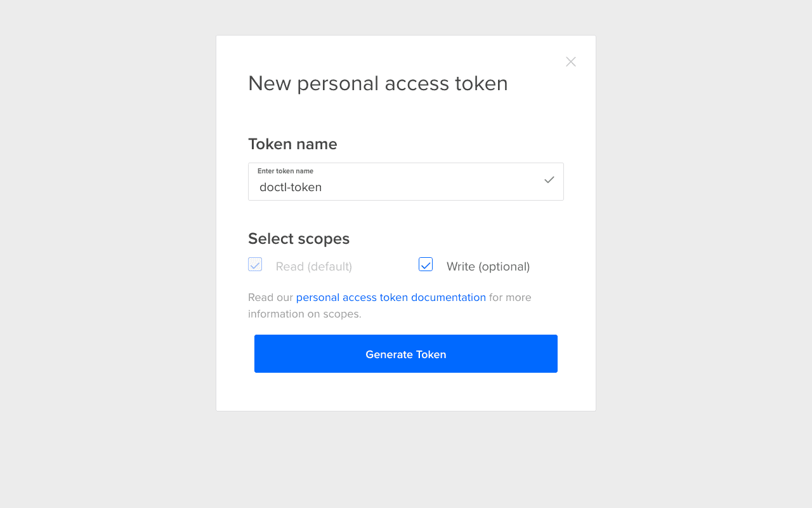Uncheck the Write (optional) scope checkbox
This screenshot has width=812, height=508.
(426, 264)
